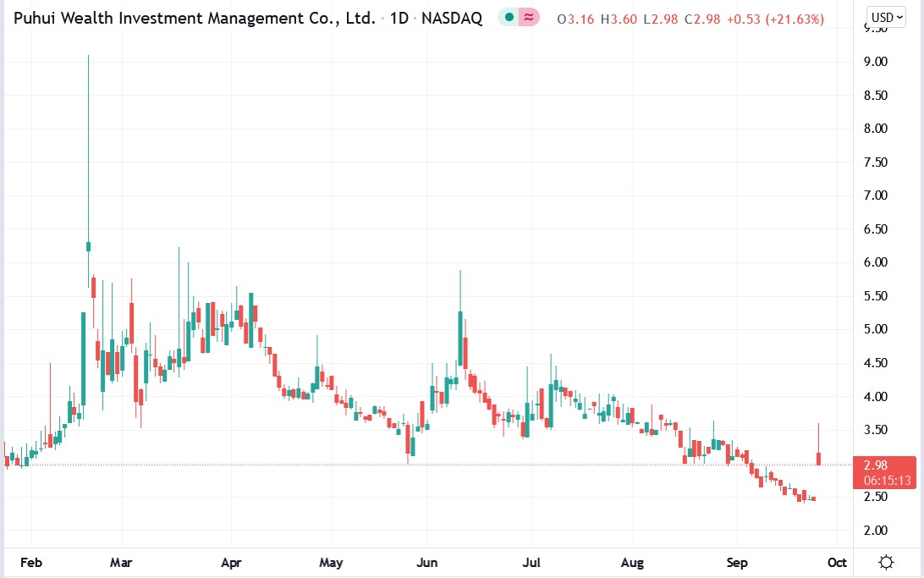
Task: Click the NASDAQ exchange label
Action: (451, 19)
